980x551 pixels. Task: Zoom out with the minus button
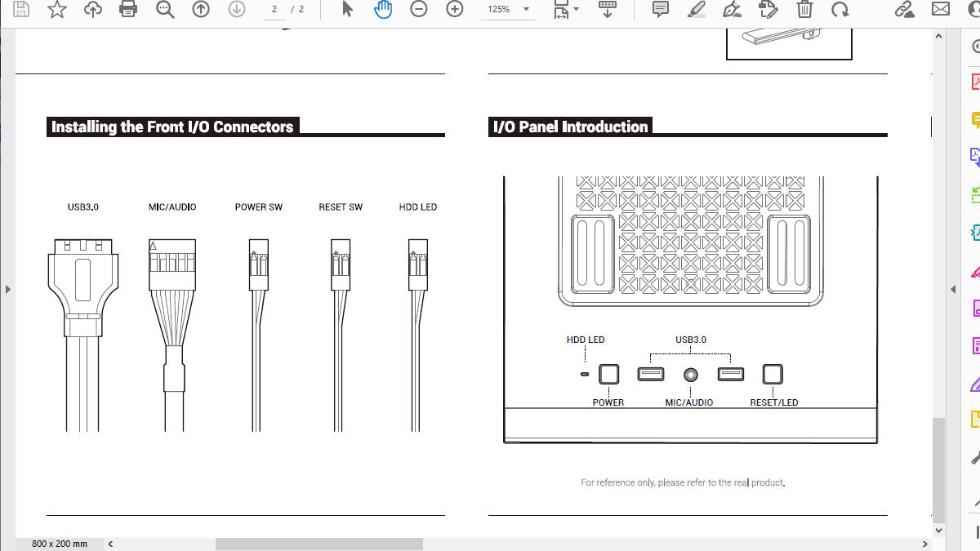[x=419, y=10]
